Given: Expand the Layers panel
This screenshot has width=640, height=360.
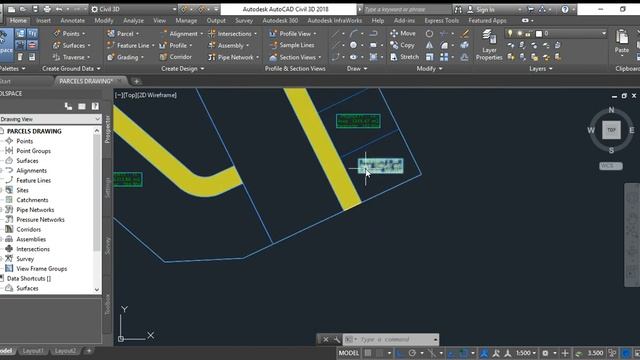Looking at the screenshot, I should 540,69.
